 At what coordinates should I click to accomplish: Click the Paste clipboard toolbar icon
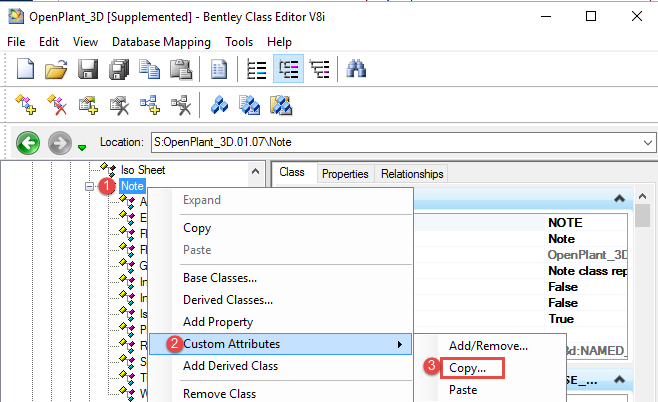pyautogui.click(x=181, y=69)
